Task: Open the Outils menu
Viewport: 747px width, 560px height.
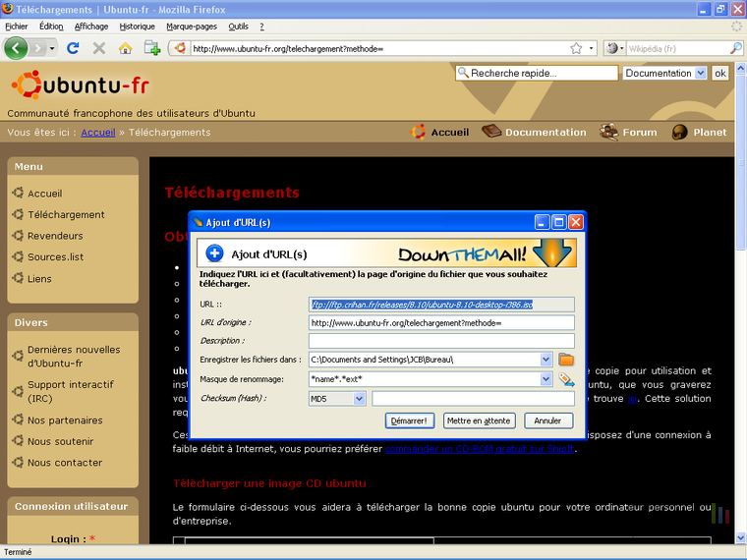Action: tap(238, 27)
